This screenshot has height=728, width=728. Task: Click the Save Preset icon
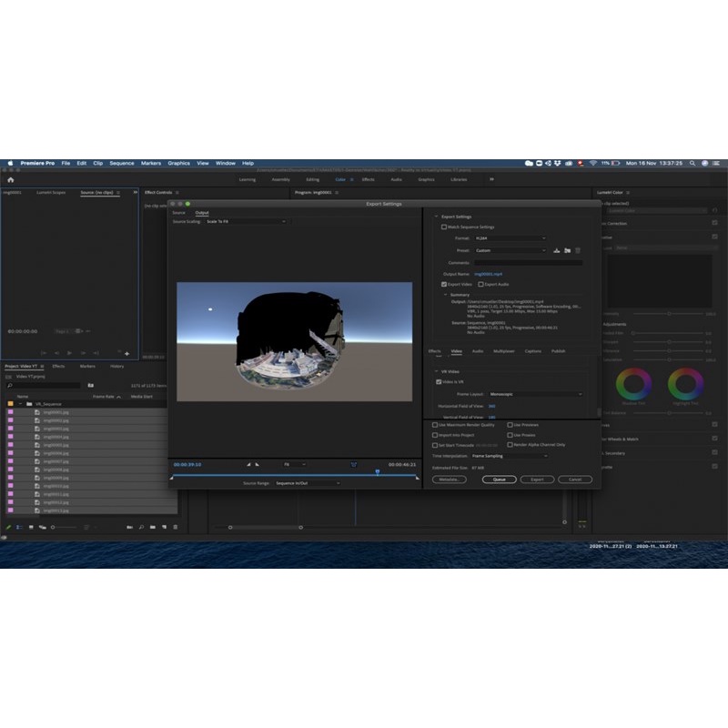(555, 250)
